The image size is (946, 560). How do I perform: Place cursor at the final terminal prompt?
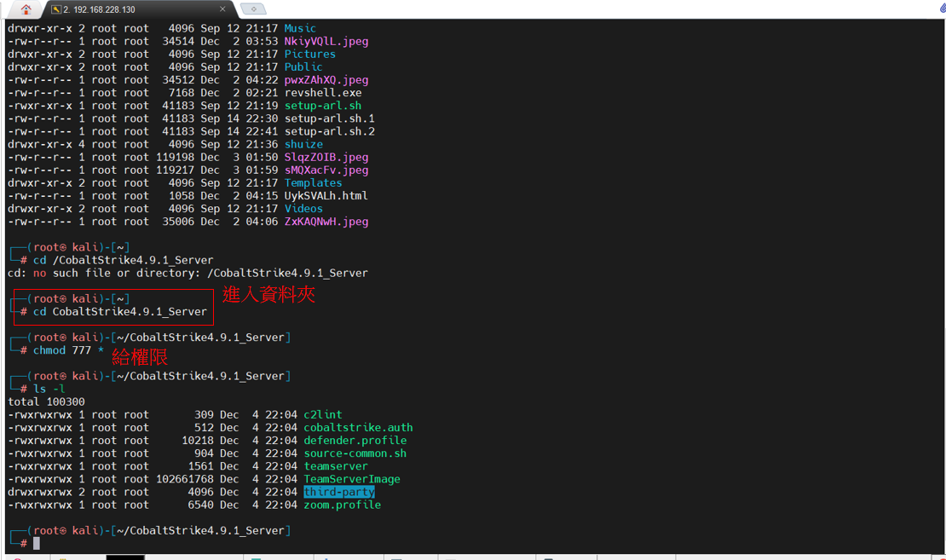pos(36,544)
